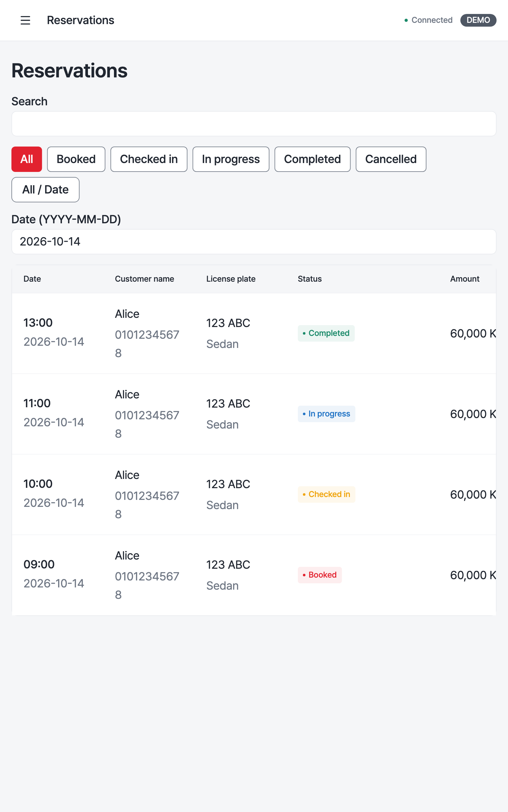The height and width of the screenshot is (812, 508).
Task: Click the In progress status badge in the table
Action: [326, 414]
